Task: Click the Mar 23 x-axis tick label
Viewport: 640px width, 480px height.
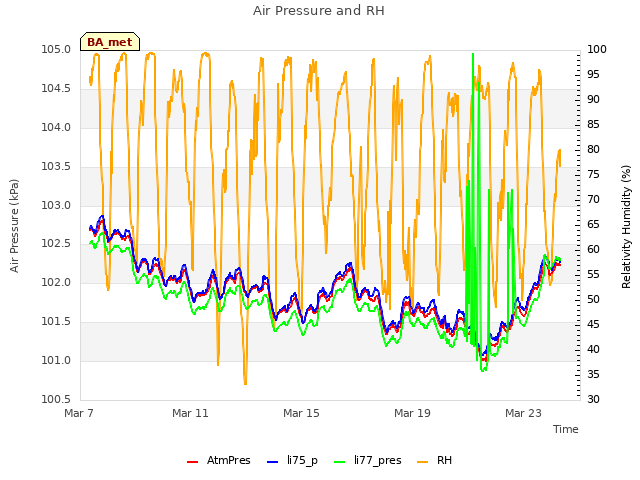Action: 523,413
